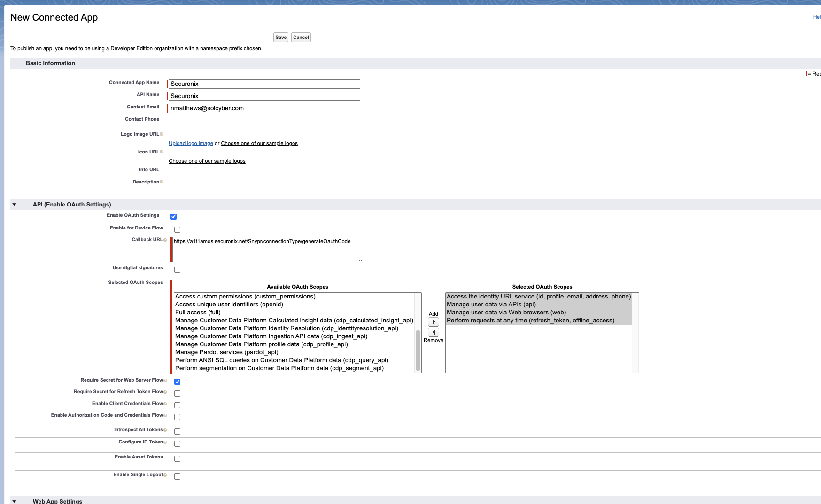
Task: Click the Contact Phone input field
Action: click(x=217, y=121)
